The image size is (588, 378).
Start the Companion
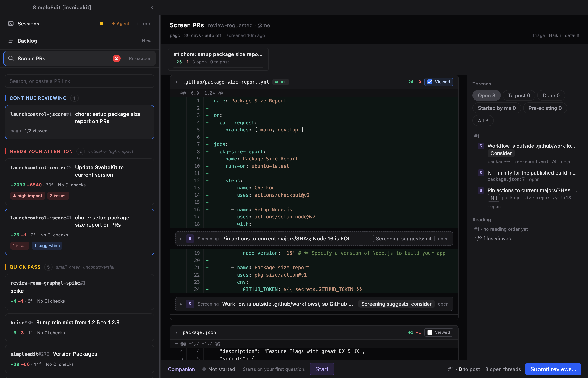point(322,369)
